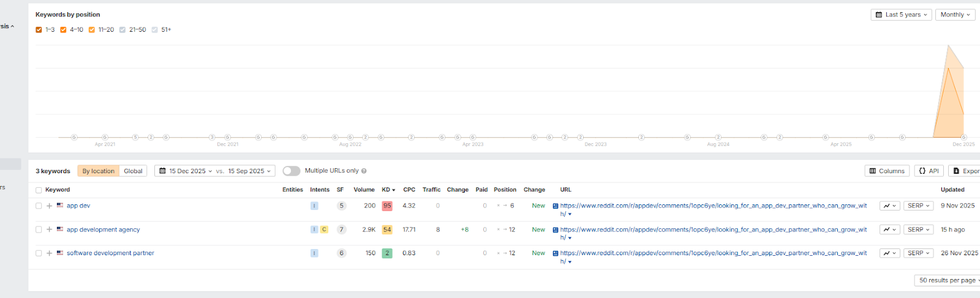980x298 pixels.
Task: Tick the checkbox for app dev row
Action: (x=39, y=206)
